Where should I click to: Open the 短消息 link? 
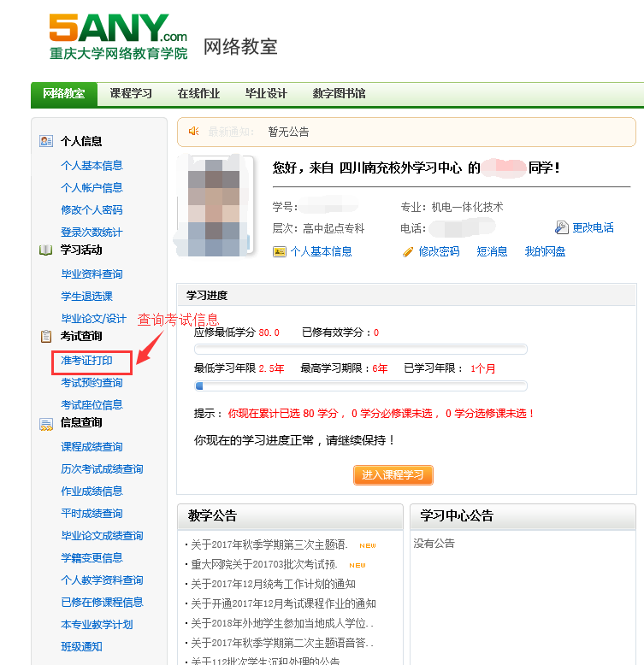tap(492, 251)
